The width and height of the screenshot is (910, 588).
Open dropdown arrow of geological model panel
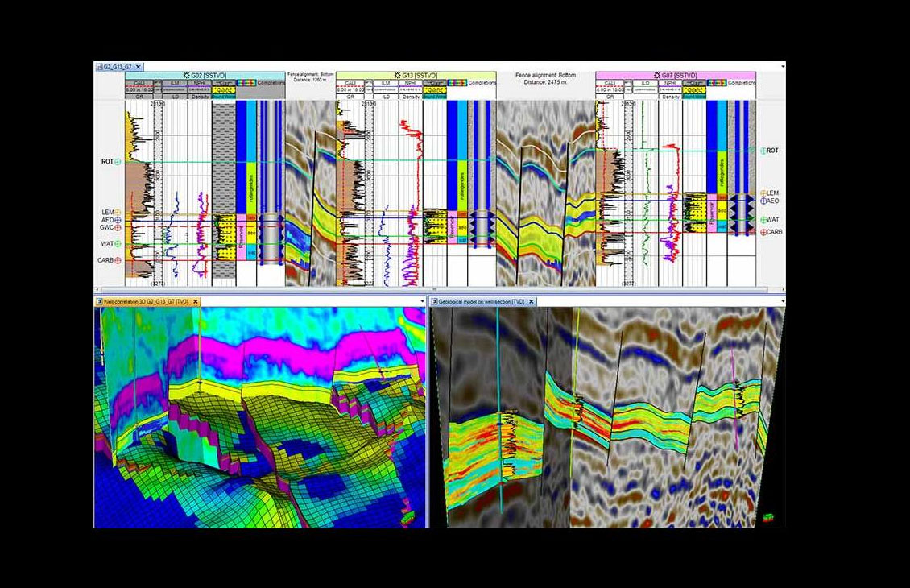point(780,301)
